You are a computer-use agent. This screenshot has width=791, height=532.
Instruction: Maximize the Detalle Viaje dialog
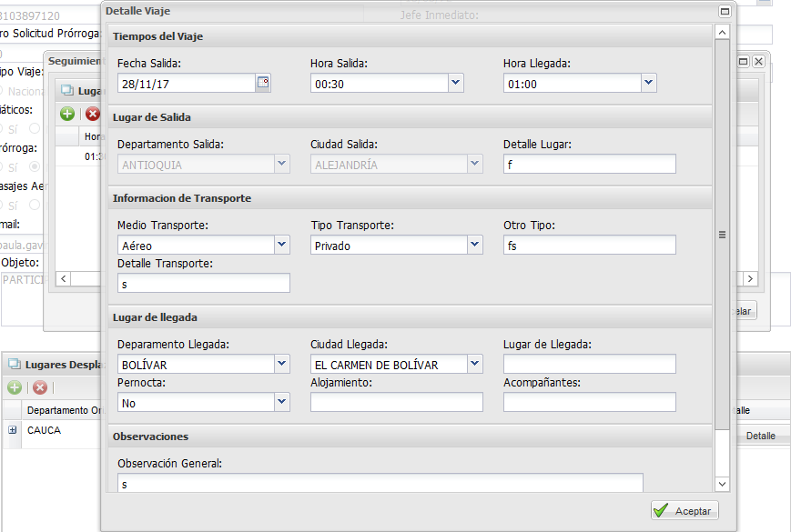point(725,12)
